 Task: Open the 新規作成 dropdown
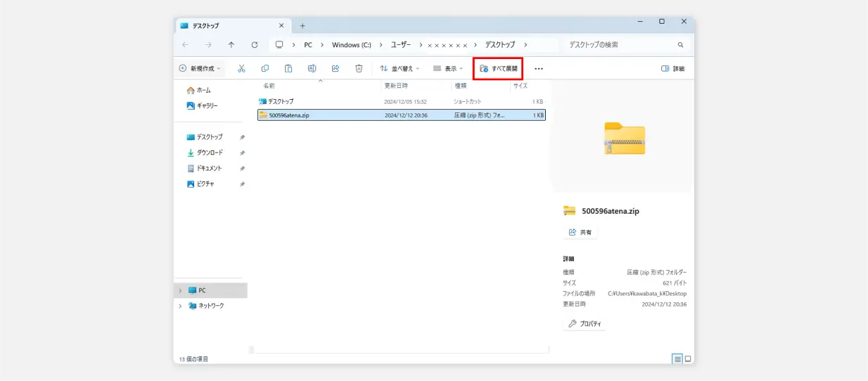pyautogui.click(x=200, y=68)
